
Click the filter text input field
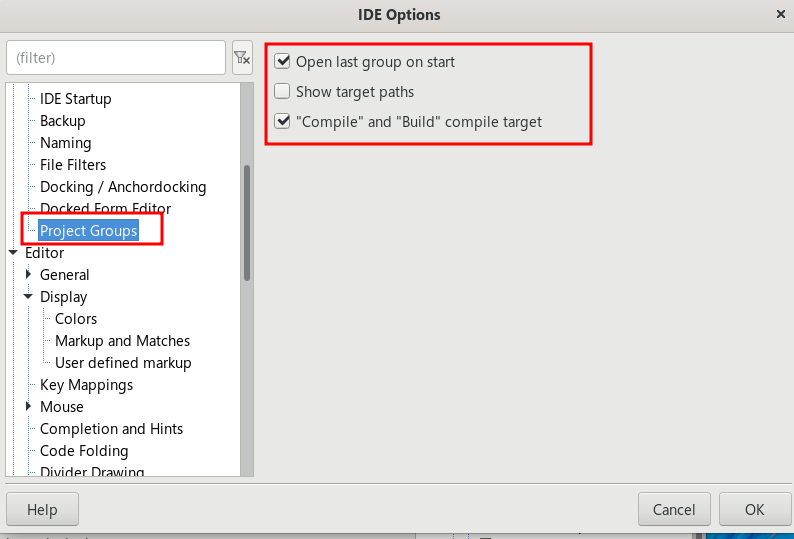coord(115,58)
